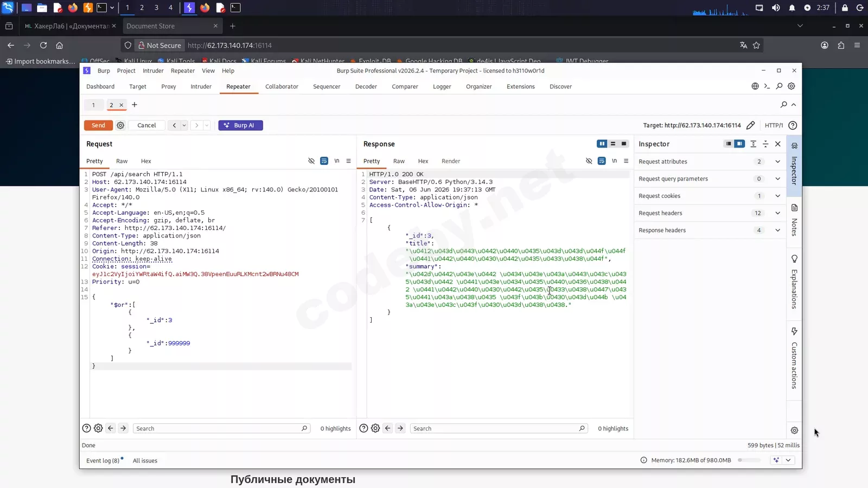Viewport: 868px width, 488px height.
Task: Open the Intruder tool tab
Action: point(201,87)
